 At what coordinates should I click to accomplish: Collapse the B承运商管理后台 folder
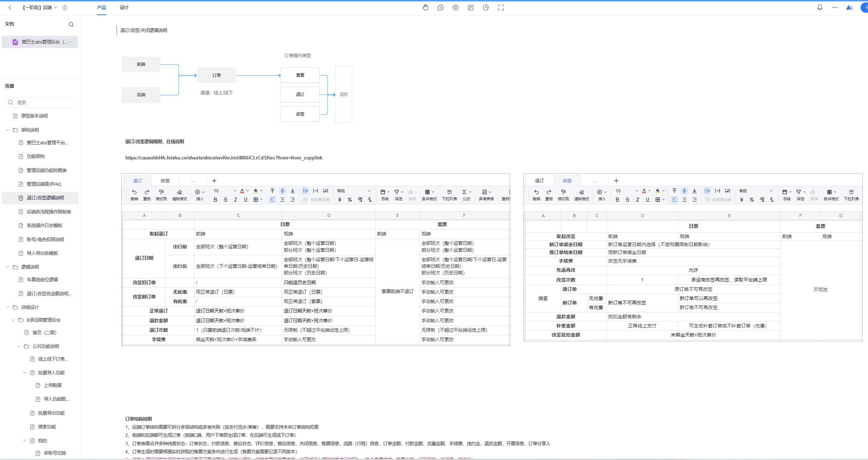pyautogui.click(x=13, y=320)
